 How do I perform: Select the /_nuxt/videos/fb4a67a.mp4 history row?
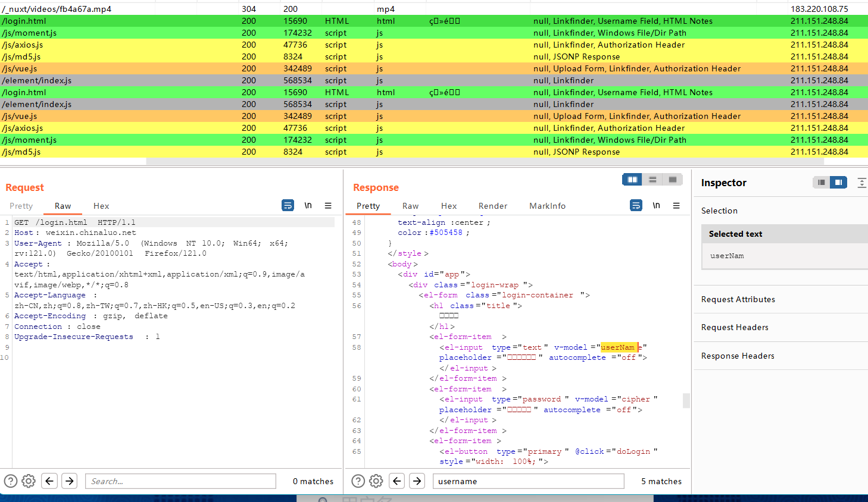point(434,9)
